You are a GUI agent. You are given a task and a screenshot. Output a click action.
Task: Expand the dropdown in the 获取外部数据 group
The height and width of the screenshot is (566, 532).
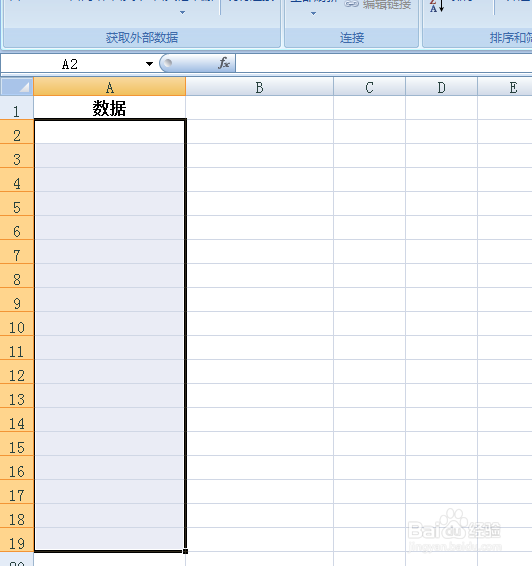182,12
